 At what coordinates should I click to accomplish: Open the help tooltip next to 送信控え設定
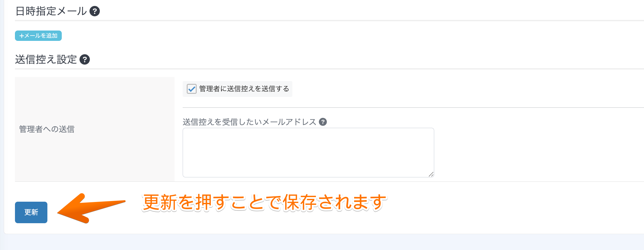(x=84, y=59)
